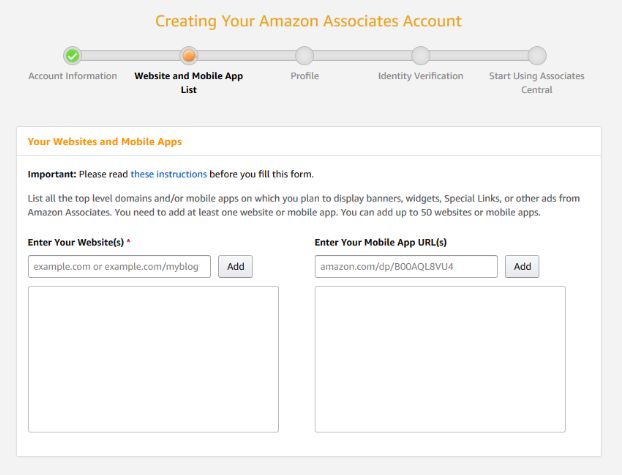The height and width of the screenshot is (475, 622).
Task: Click the green checkmark Account Information step icon
Action: pos(72,55)
